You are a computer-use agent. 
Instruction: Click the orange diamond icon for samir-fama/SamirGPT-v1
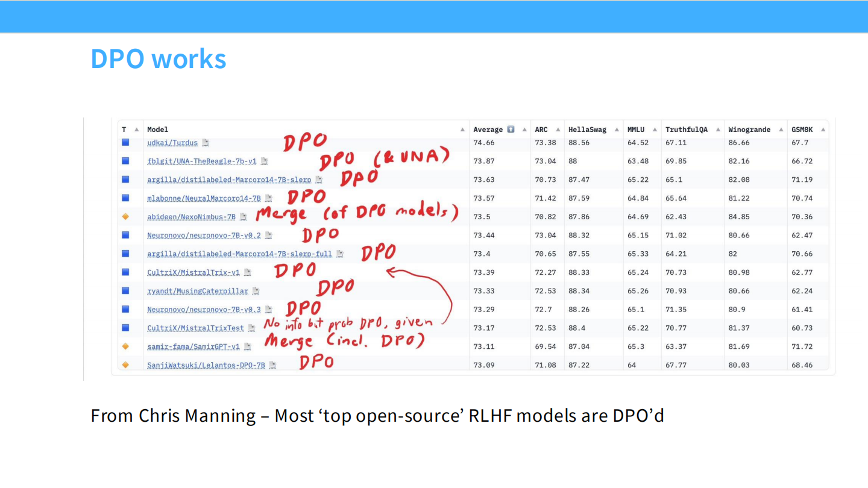[x=125, y=346]
